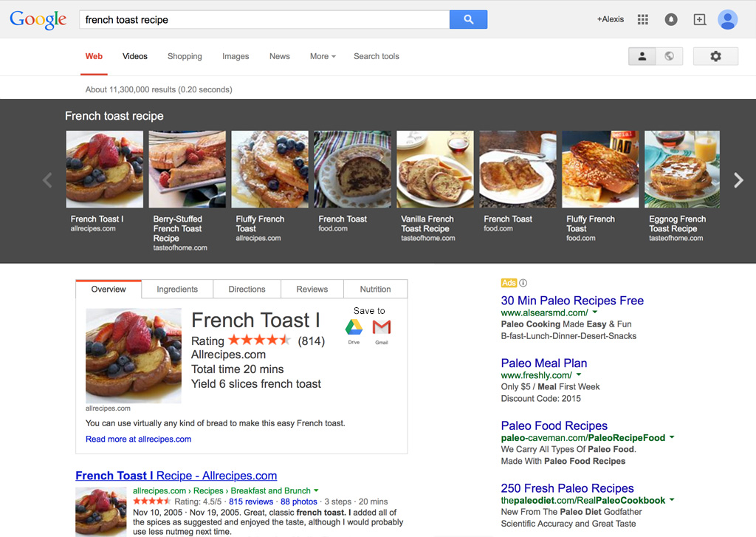Save recipe to Google Drive

point(354,328)
